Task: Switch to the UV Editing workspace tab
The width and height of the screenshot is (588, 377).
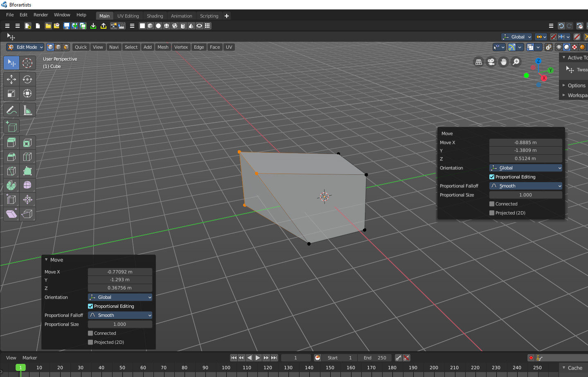Action: 128,16
